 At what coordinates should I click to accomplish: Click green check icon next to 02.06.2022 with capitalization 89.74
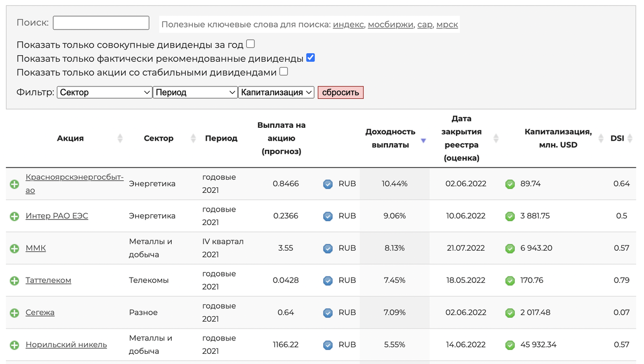510,184
